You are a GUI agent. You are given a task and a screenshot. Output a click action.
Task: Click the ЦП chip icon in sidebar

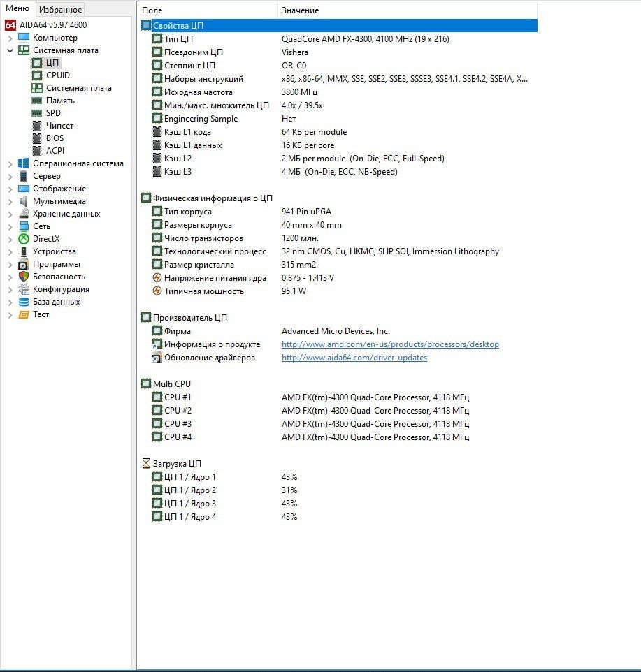[x=37, y=63]
